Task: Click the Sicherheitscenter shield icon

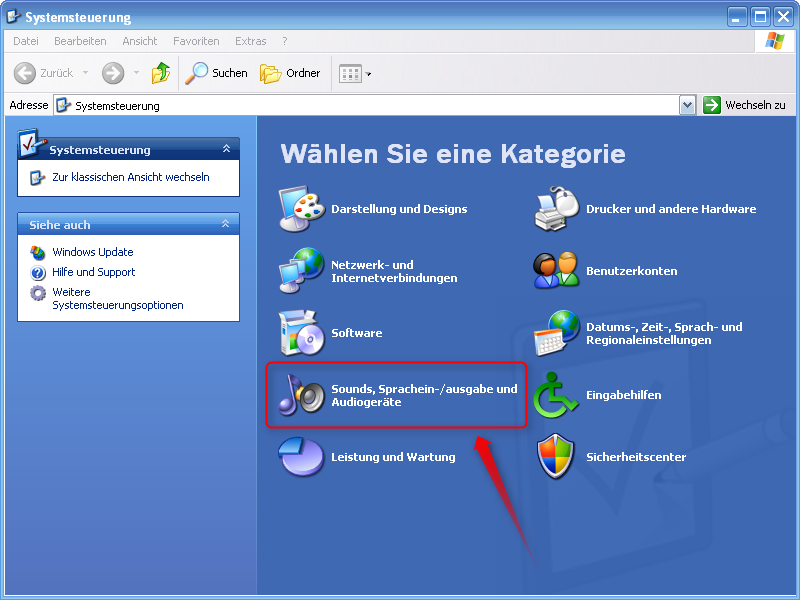Action: coord(556,457)
